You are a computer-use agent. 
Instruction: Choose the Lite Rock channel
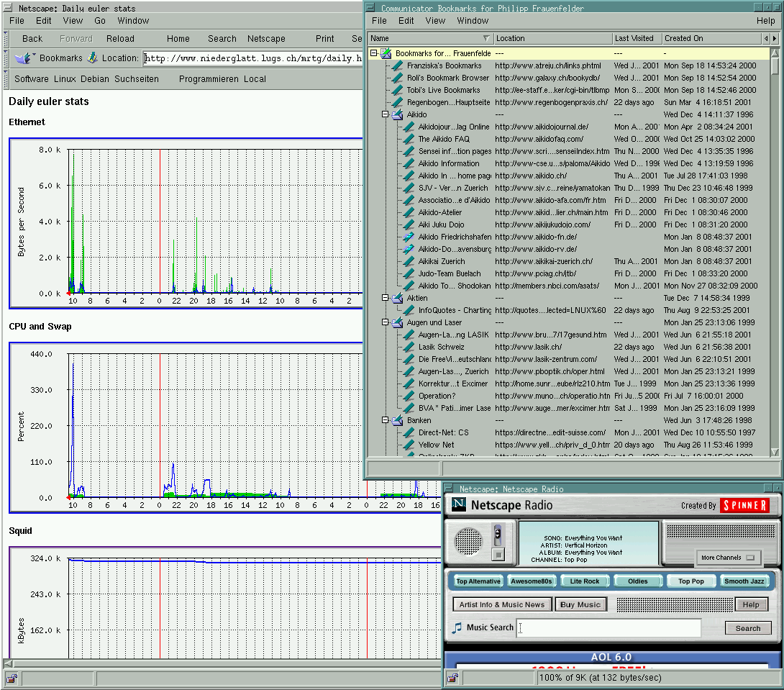(584, 581)
